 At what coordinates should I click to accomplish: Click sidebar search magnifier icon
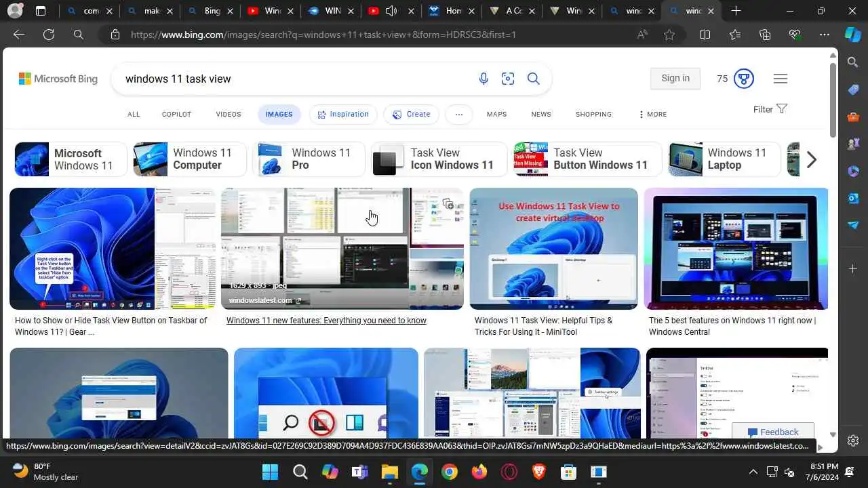[x=853, y=62]
